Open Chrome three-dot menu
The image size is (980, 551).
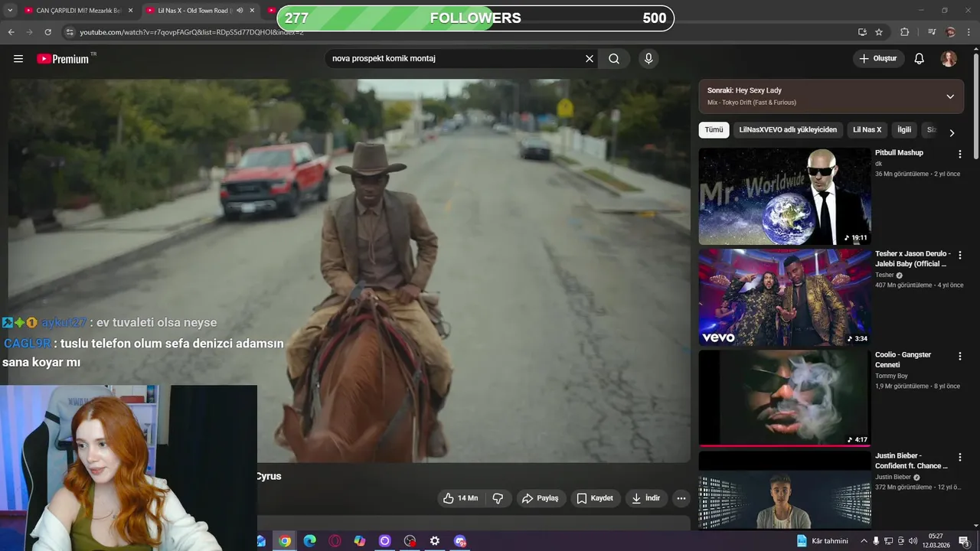pos(969,32)
